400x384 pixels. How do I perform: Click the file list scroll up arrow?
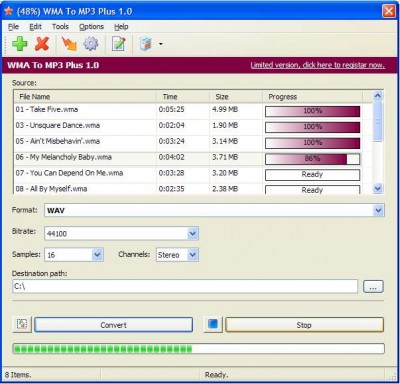tap(378, 96)
